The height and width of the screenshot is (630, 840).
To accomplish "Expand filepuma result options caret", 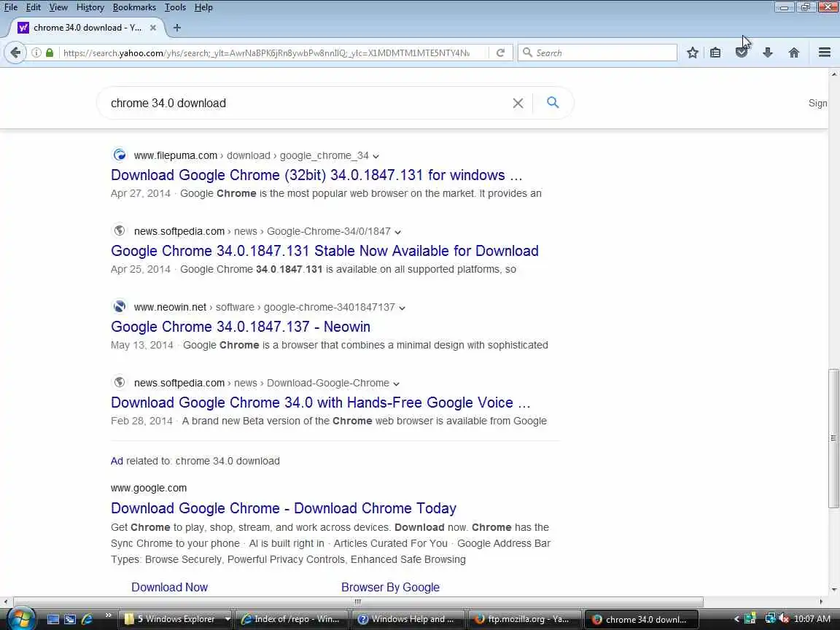I will click(x=376, y=157).
